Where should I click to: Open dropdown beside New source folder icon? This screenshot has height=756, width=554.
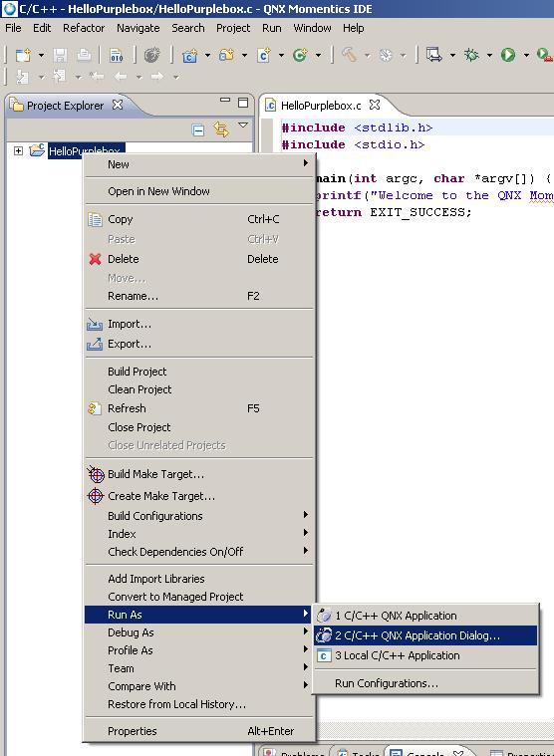[x=244, y=56]
